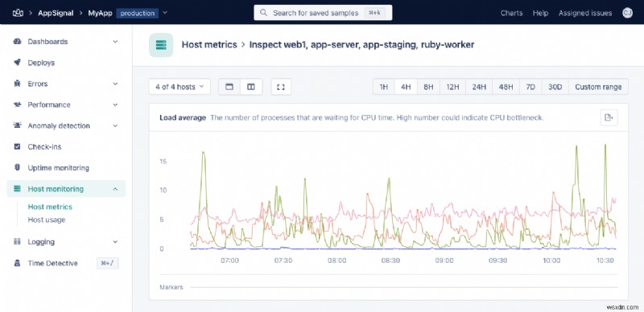Viewport: 644px width, 312px height.
Task: Click the AppSignal breadcrumb
Action: pyautogui.click(x=56, y=13)
